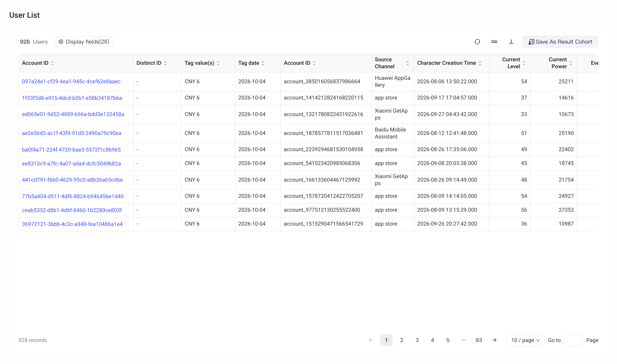Screen dimensions: 617x364
Task: Sort by Distinct ID column
Action: [x=166, y=63]
